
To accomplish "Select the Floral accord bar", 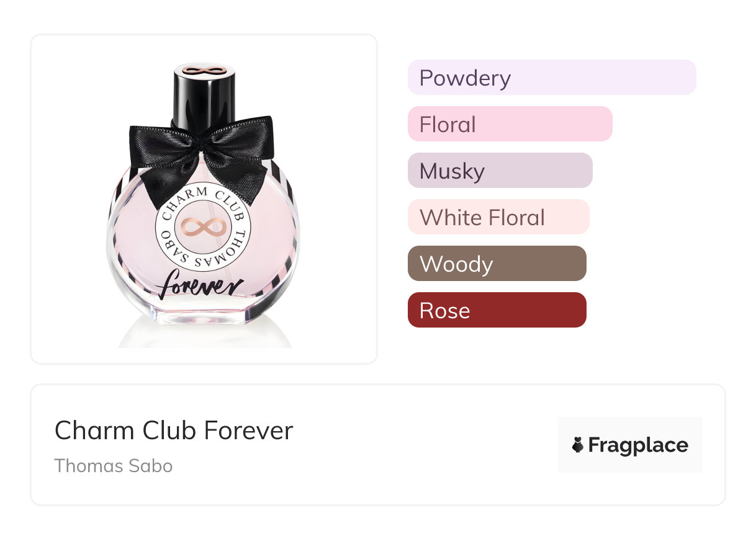I will tap(510, 124).
